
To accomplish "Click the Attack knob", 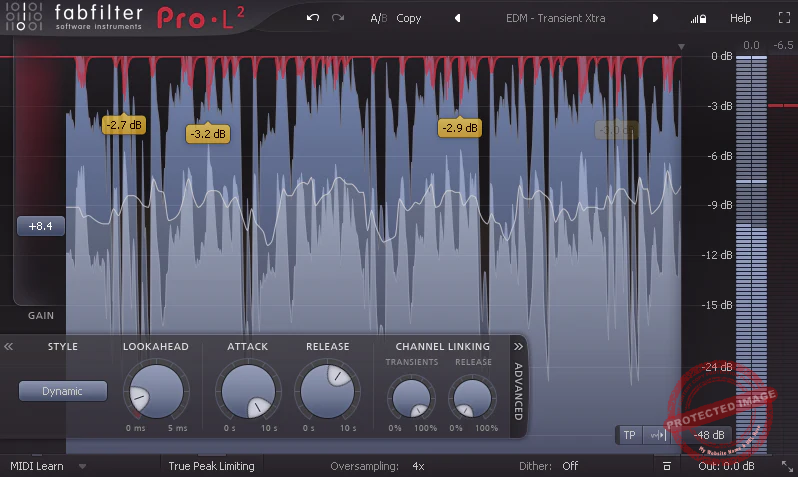I will coord(248,391).
